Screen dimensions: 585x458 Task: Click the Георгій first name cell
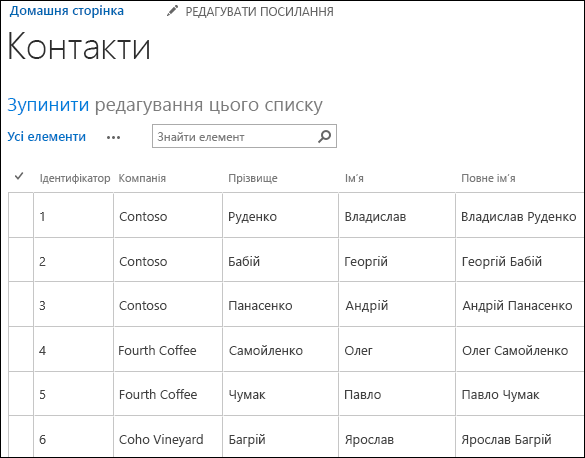pos(397,260)
